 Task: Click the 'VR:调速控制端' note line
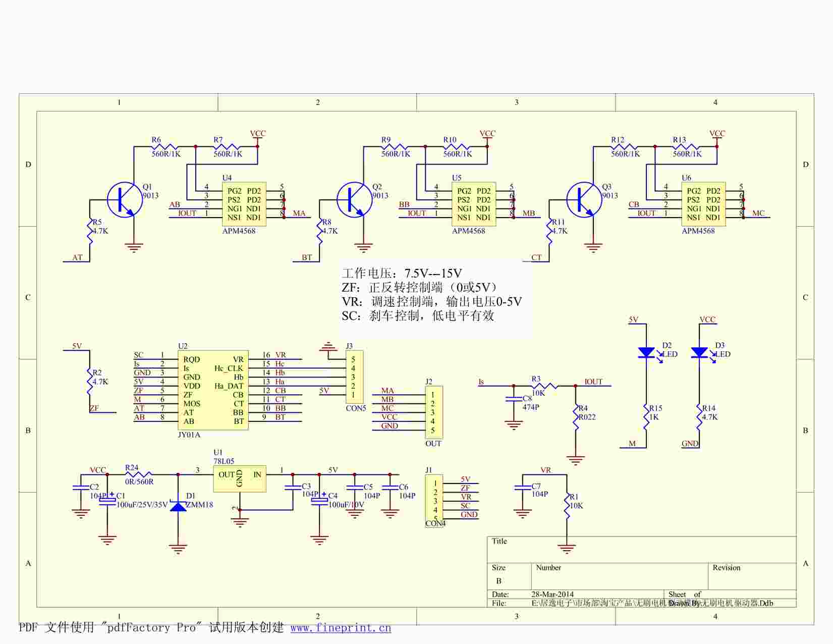[x=432, y=302]
